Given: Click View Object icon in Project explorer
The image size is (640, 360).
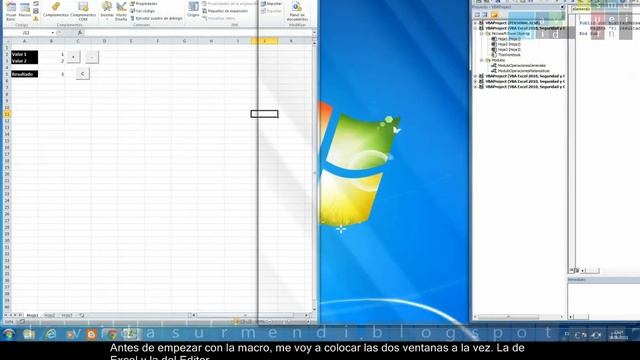Looking at the screenshot, I should click(x=484, y=15).
